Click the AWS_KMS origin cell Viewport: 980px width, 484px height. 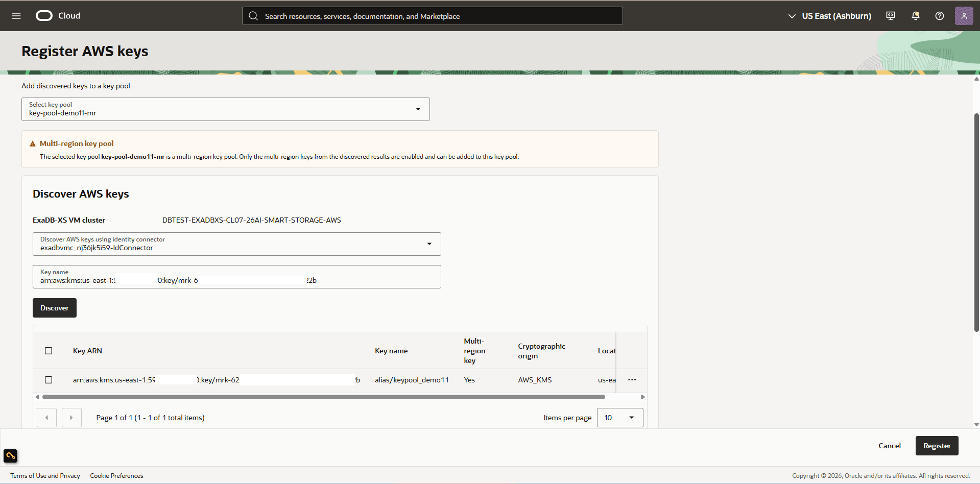click(535, 380)
